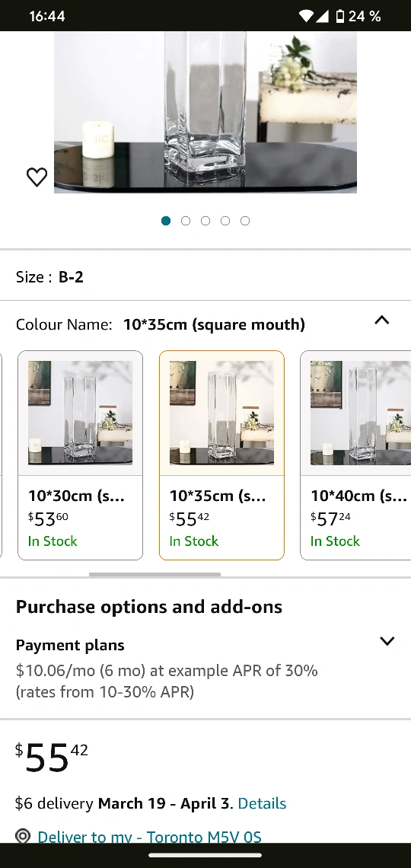Tap the battery status icon
Image resolution: width=411 pixels, height=868 pixels.
[339, 16]
